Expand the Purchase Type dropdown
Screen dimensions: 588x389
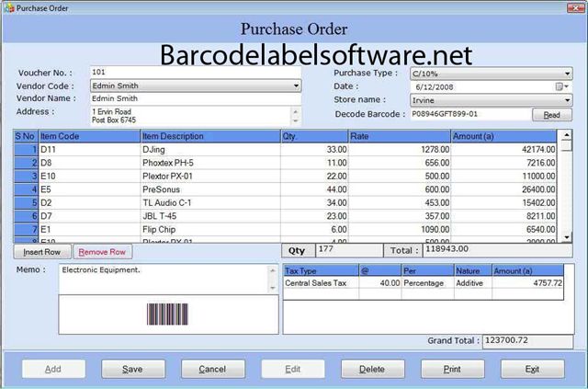(567, 74)
